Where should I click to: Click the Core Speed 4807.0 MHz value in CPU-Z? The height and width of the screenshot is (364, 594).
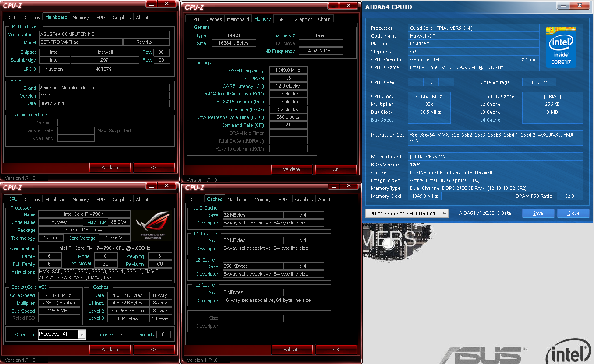click(59, 295)
